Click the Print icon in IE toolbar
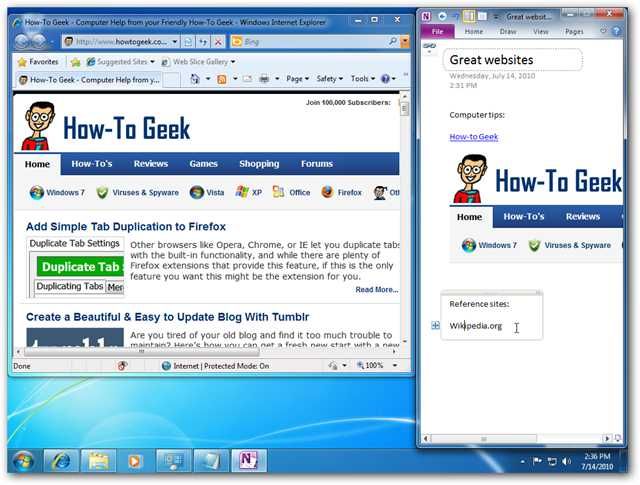Viewport: 640px width, 485px height. (264, 79)
